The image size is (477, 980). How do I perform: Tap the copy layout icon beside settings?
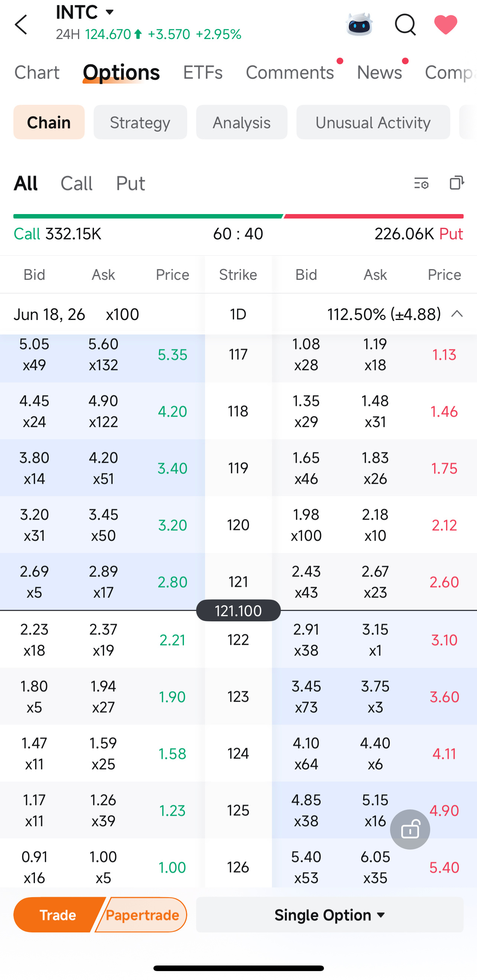pyautogui.click(x=457, y=183)
